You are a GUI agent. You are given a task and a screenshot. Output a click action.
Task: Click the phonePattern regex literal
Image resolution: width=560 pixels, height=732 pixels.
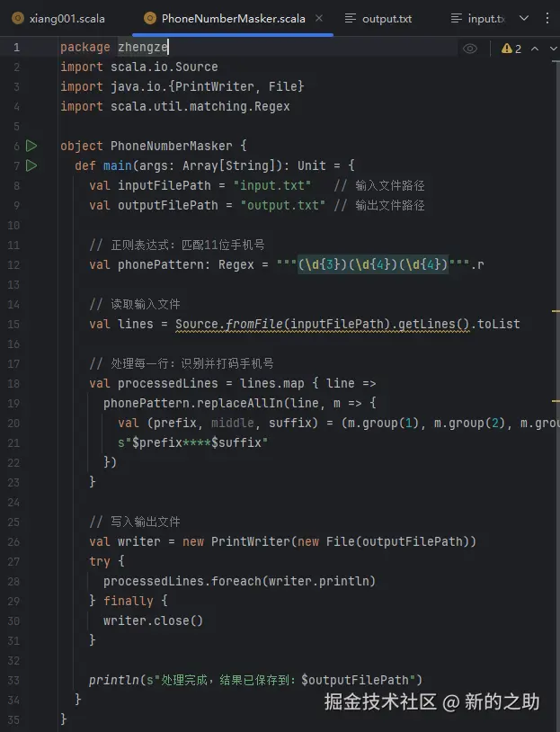[x=373, y=264]
